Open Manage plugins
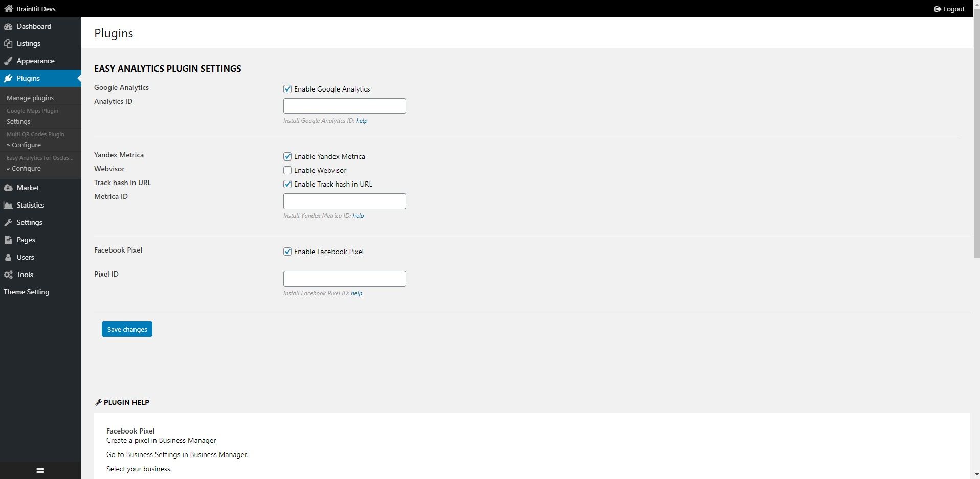Viewport: 980px width, 479px height. [30, 98]
